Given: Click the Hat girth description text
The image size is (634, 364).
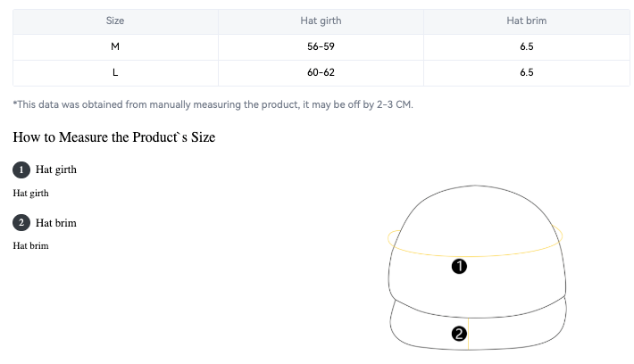Looking at the screenshot, I should pyautogui.click(x=30, y=194).
